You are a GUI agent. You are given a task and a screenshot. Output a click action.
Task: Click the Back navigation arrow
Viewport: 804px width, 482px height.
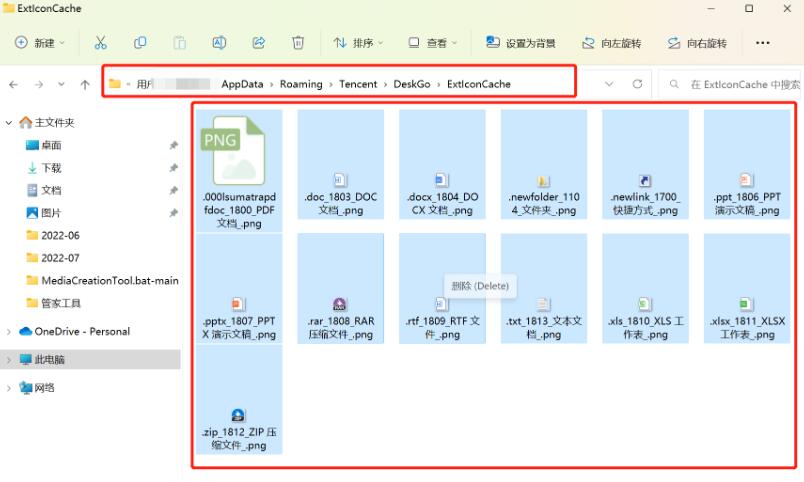13,85
